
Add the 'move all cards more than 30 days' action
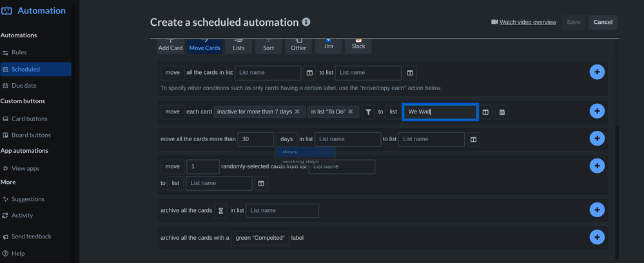click(x=597, y=138)
